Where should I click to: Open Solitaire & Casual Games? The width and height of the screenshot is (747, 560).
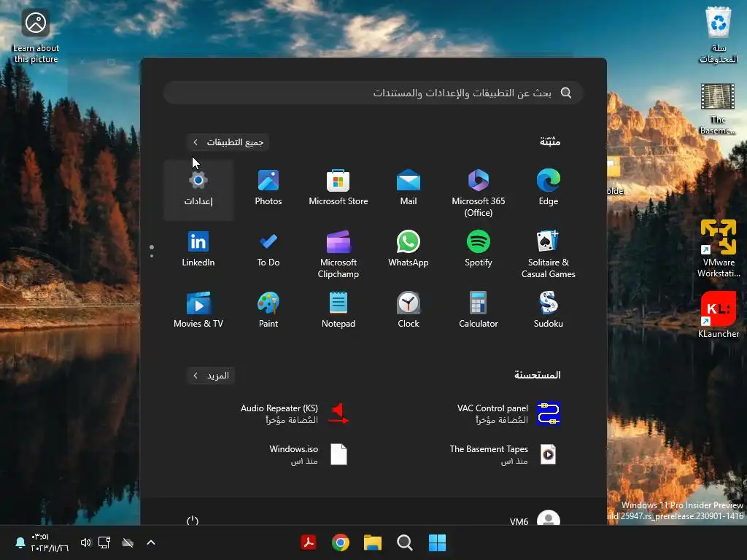549,252
